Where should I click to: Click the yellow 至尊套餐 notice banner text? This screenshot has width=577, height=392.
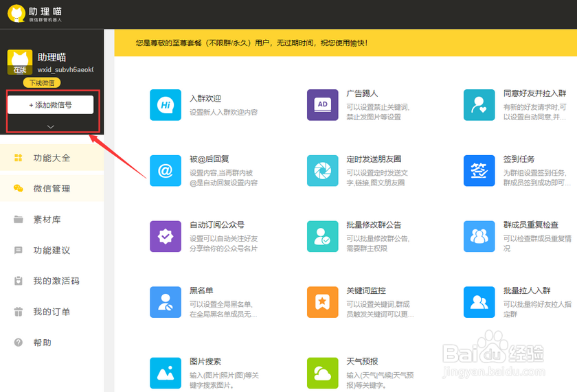point(251,43)
